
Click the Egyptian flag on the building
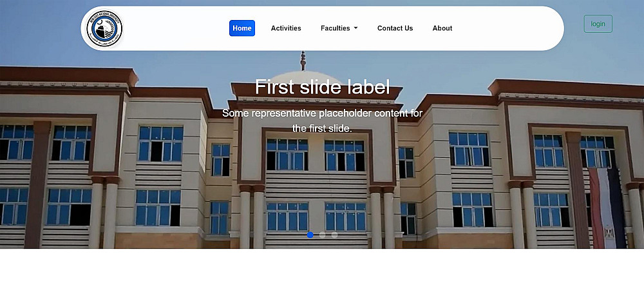tap(607, 208)
